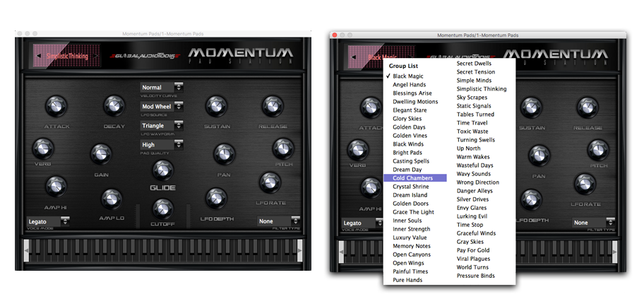Open the Velocity Curve dropdown set to Normal
Image resolution: width=644 pixels, height=304 pixels.
click(x=162, y=87)
